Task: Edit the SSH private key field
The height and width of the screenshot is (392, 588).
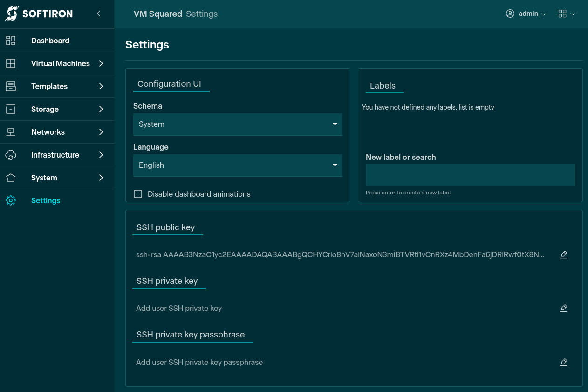Action: [x=564, y=308]
